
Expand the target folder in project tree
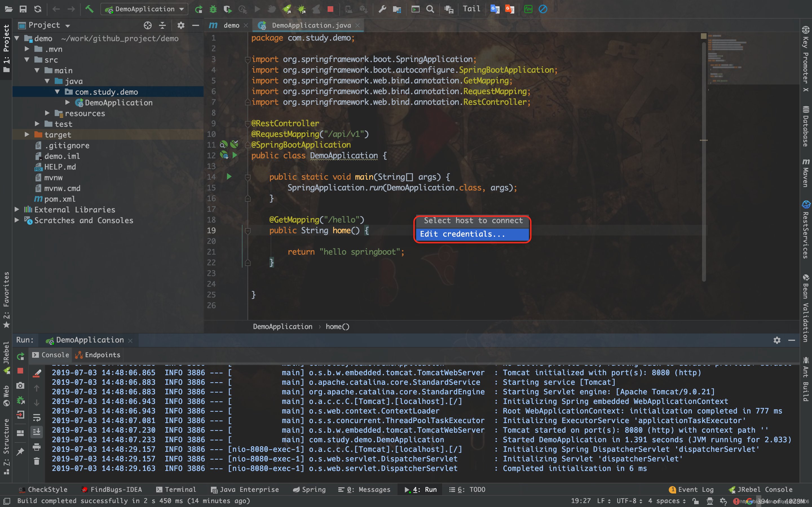tap(27, 134)
